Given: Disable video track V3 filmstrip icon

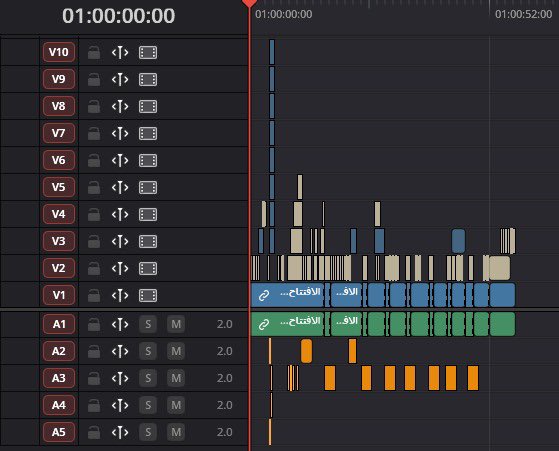Looking at the screenshot, I should [148, 241].
